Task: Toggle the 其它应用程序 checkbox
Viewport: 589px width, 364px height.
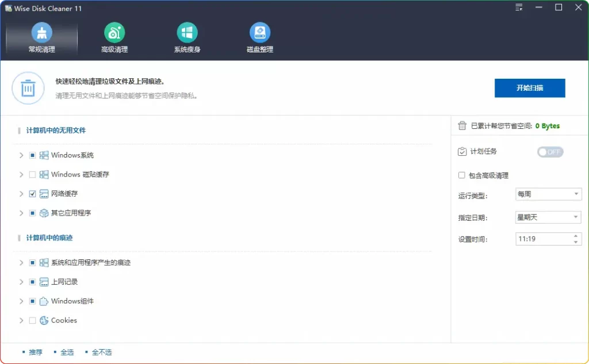Action: [32, 213]
